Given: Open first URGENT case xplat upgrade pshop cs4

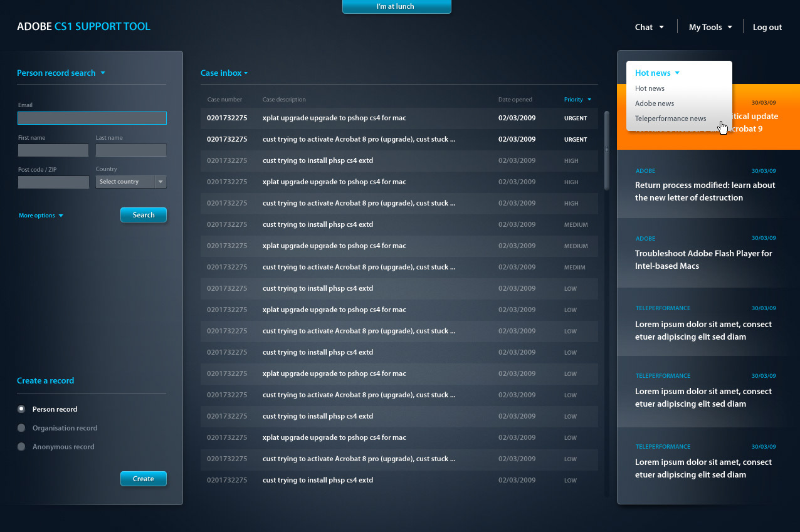Looking at the screenshot, I should pos(399,118).
